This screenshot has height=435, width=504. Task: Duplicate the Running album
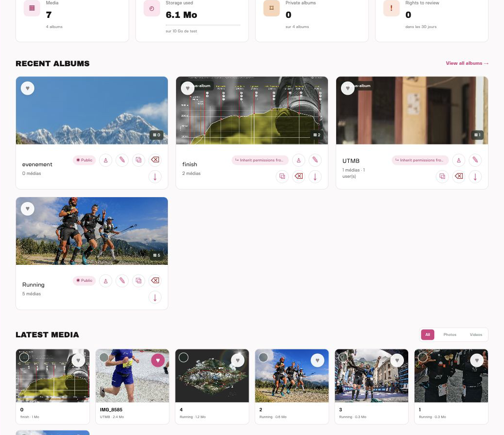point(138,281)
